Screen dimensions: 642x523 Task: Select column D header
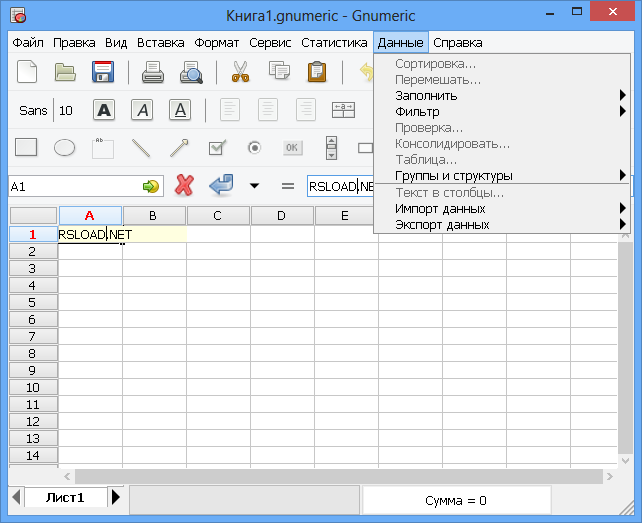pos(282,215)
